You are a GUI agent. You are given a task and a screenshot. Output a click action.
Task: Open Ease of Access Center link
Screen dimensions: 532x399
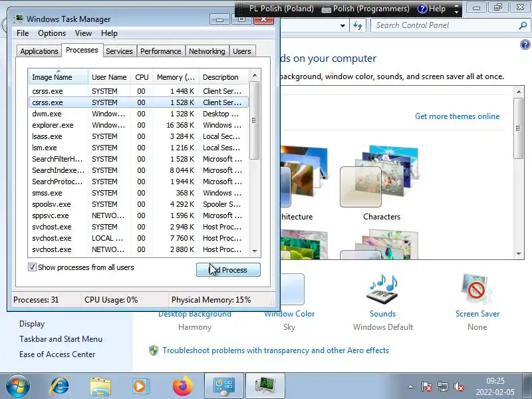[57, 354]
